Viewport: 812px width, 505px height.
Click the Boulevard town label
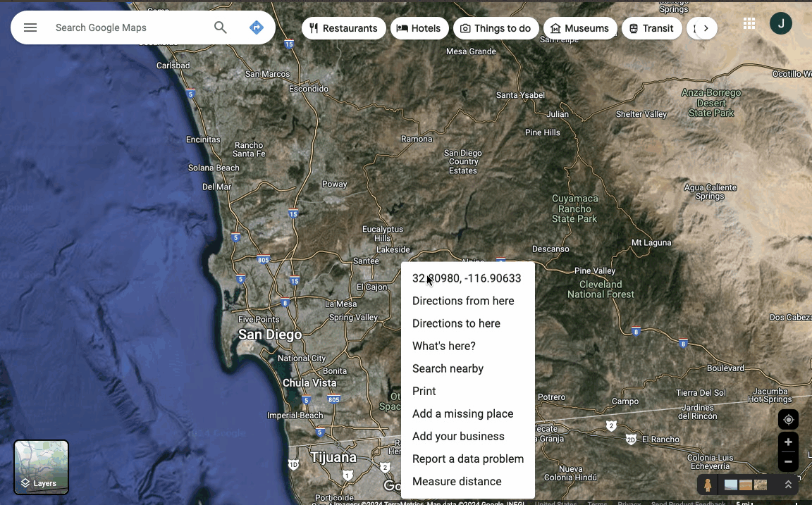(x=725, y=368)
